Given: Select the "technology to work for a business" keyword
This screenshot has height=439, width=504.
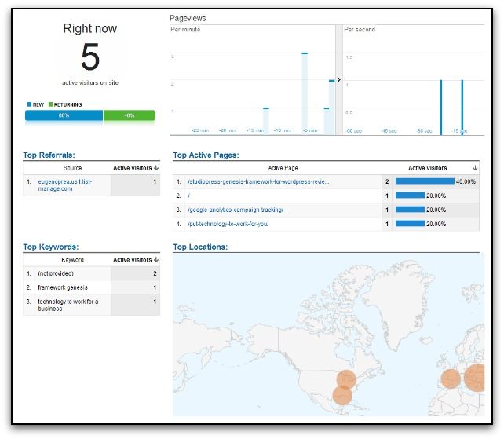Looking at the screenshot, I should (x=68, y=305).
